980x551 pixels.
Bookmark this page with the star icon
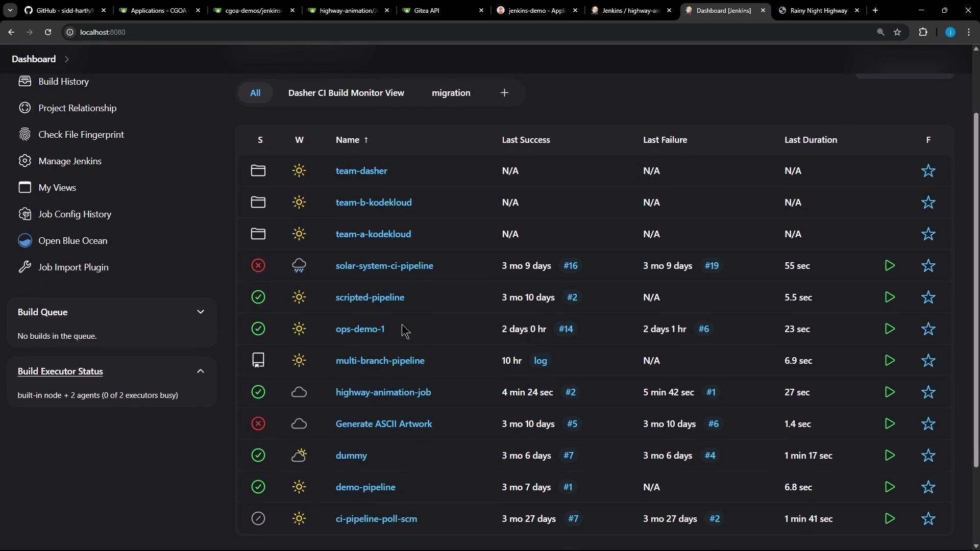[897, 32]
